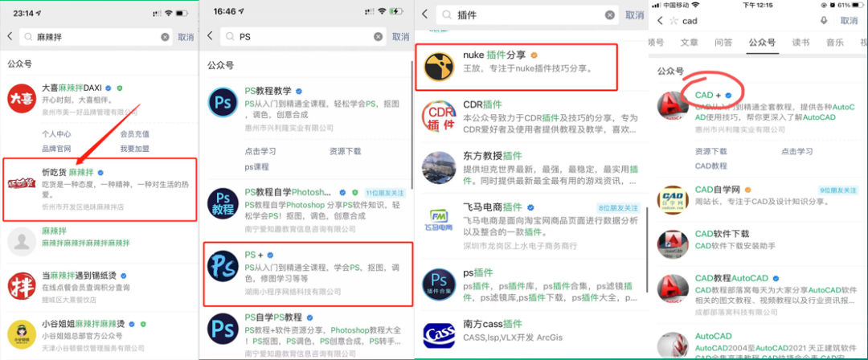
Task: Open the grey default-avatar 麻辣拌 account
Action: coord(22,241)
